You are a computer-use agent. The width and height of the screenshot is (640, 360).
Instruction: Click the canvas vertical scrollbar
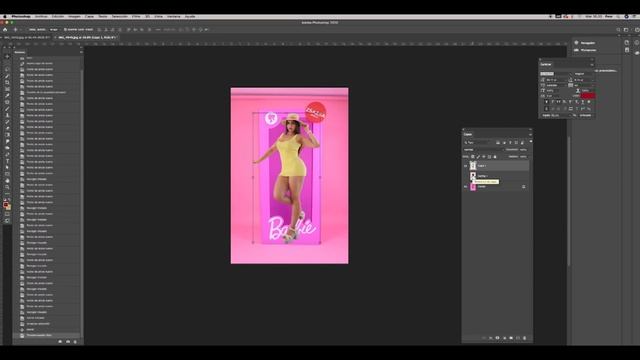click(x=569, y=200)
